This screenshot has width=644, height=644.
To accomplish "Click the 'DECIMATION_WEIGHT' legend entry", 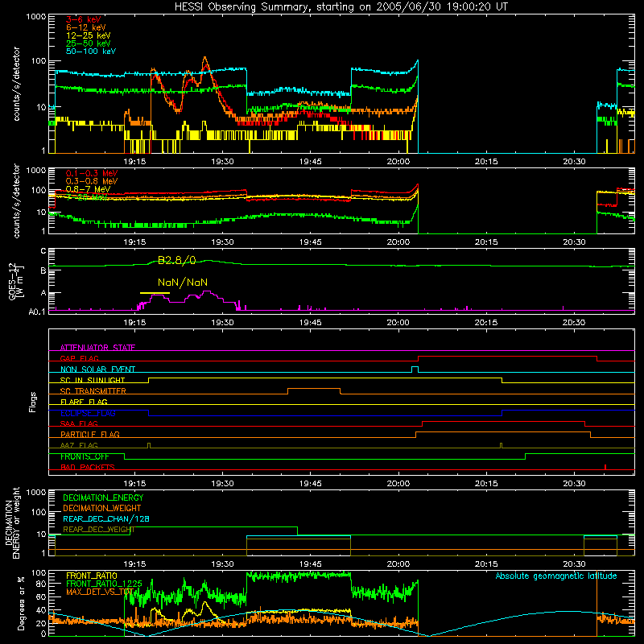I will coord(102,508).
